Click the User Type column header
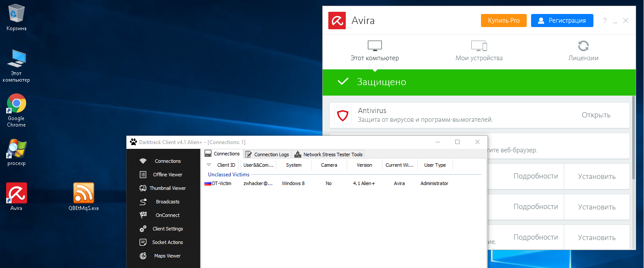The width and height of the screenshot is (644, 268). (x=435, y=165)
